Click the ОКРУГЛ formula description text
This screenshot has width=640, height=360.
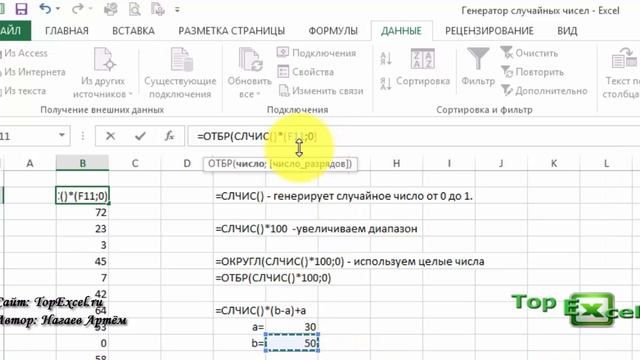click(x=350, y=261)
